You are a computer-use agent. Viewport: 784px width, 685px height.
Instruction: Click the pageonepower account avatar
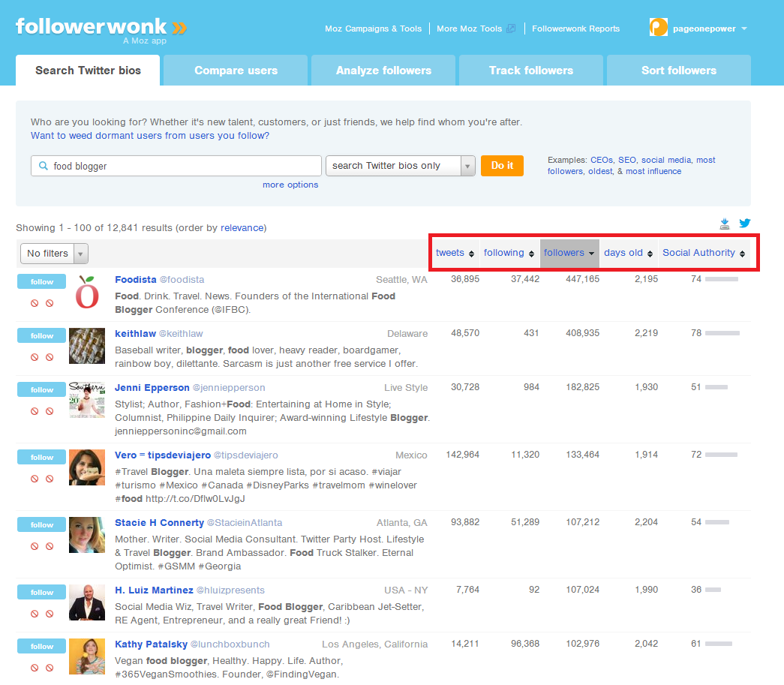(x=659, y=27)
